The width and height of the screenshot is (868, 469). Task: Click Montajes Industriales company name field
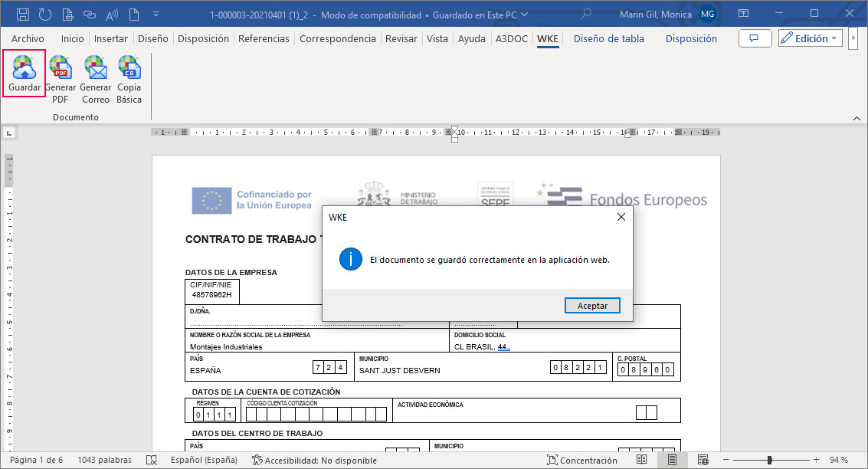pyautogui.click(x=226, y=347)
